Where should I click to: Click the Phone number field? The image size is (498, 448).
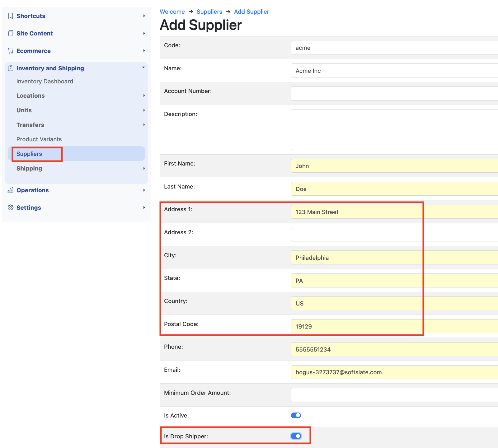click(x=394, y=349)
